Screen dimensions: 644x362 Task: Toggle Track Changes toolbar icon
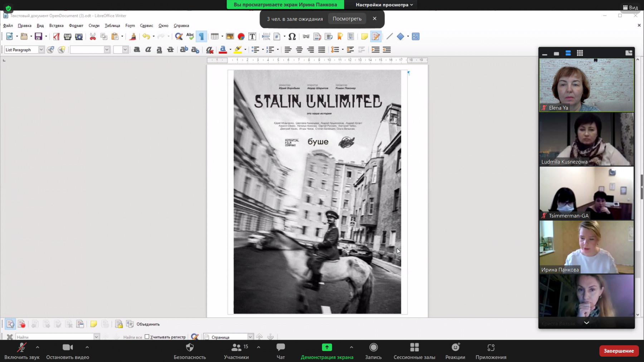click(x=376, y=36)
